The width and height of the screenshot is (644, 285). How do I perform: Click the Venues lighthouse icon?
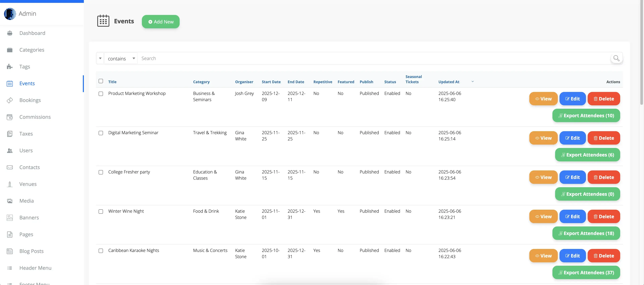pos(10,184)
